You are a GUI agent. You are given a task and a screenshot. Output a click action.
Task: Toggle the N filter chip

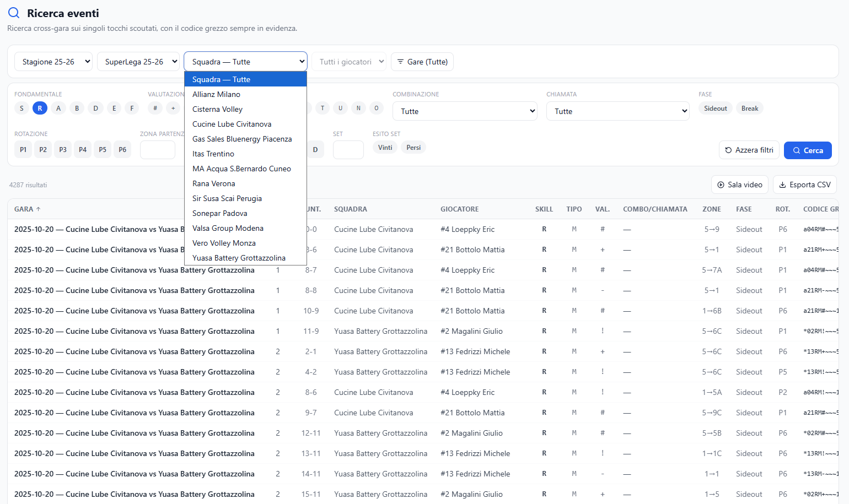point(358,109)
